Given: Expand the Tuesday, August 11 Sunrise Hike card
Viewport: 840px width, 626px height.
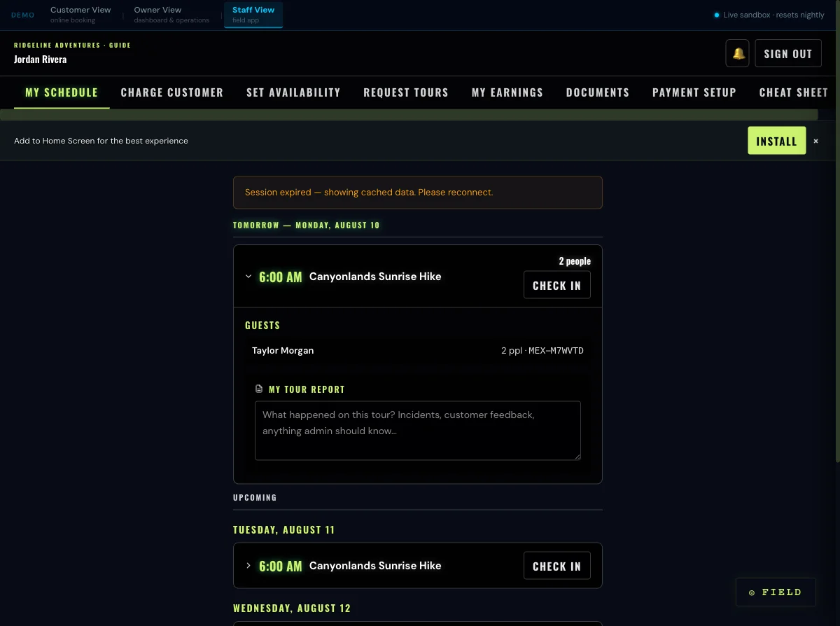Looking at the screenshot, I should (248, 566).
